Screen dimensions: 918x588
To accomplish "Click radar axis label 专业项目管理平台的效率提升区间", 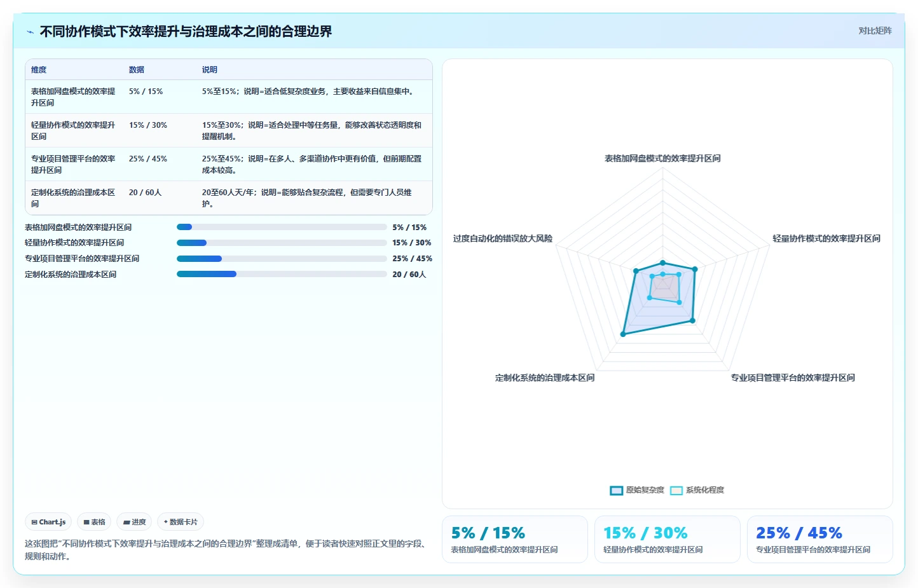I will tap(793, 378).
